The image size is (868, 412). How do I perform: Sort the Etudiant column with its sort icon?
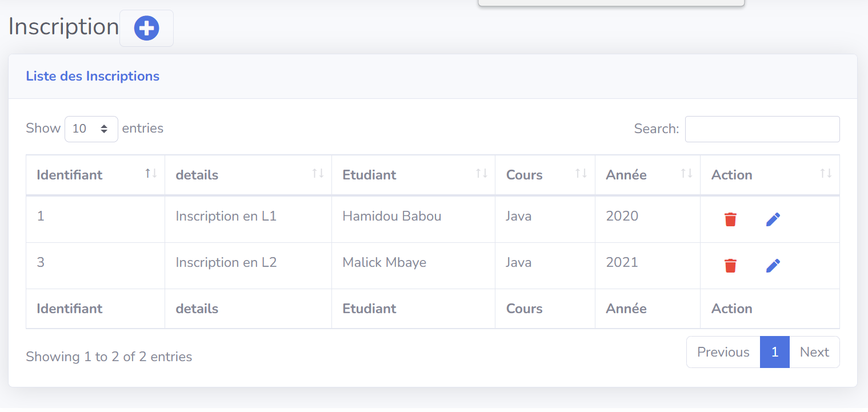click(x=483, y=174)
